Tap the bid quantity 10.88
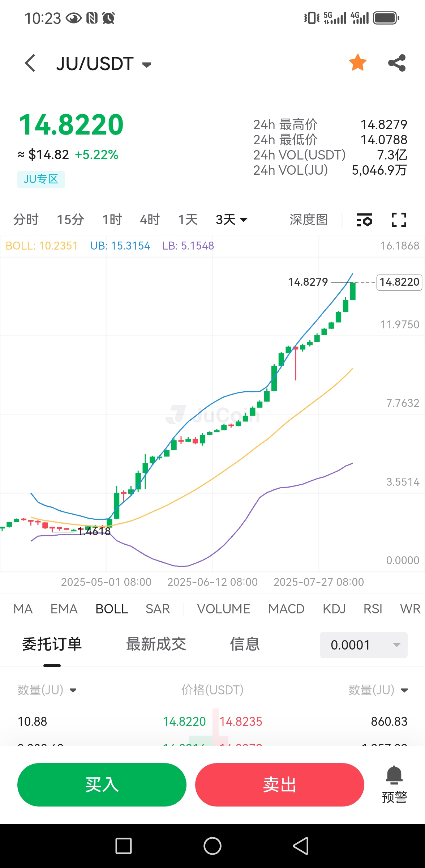The width and height of the screenshot is (425, 868). click(x=33, y=722)
